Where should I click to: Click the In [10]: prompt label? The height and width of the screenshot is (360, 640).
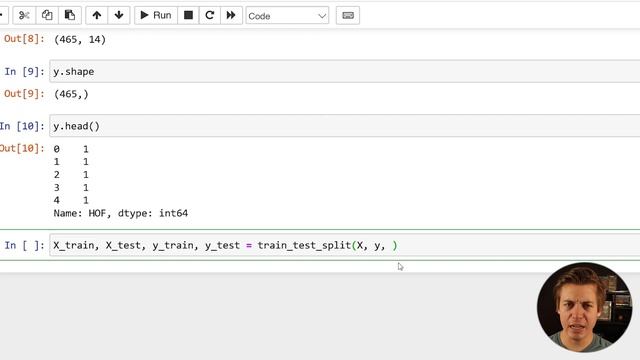coord(22,126)
